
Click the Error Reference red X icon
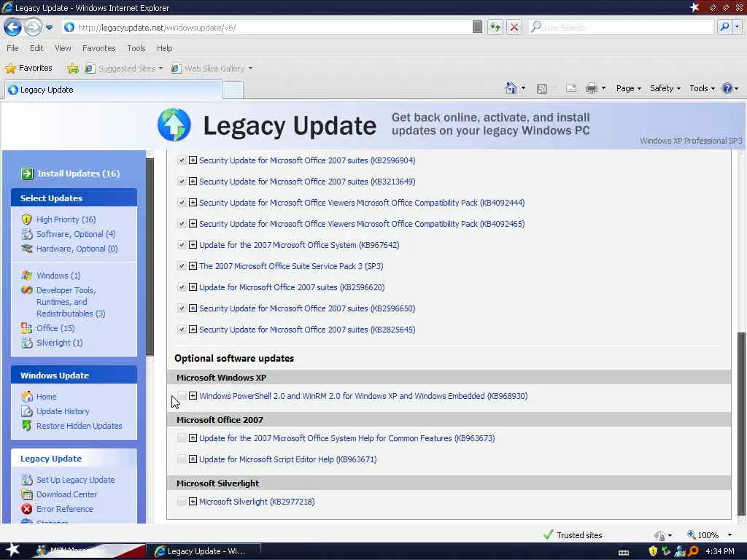(27, 509)
